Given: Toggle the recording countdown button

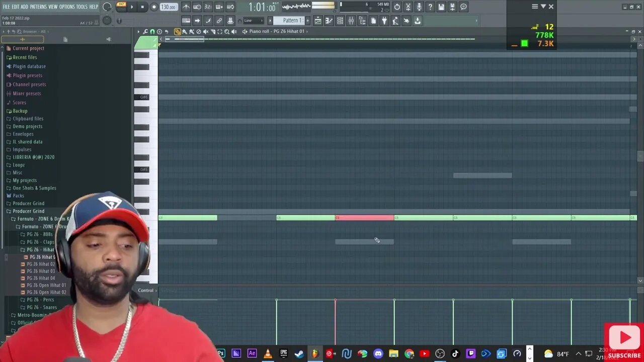Looking at the screenshot, I should click(208, 7).
